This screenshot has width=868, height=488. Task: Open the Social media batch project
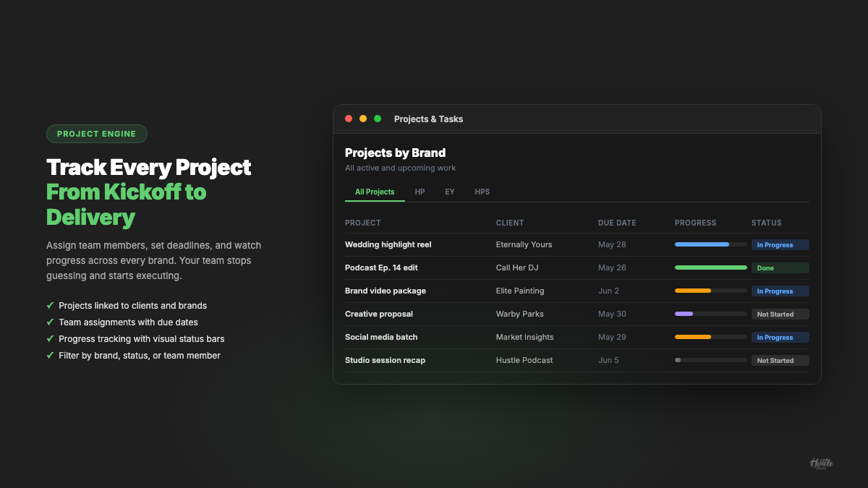point(381,337)
